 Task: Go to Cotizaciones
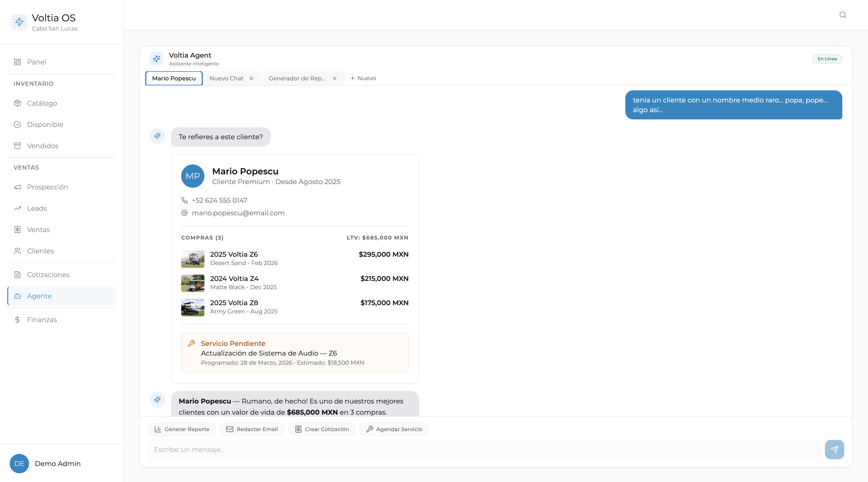pos(62,275)
